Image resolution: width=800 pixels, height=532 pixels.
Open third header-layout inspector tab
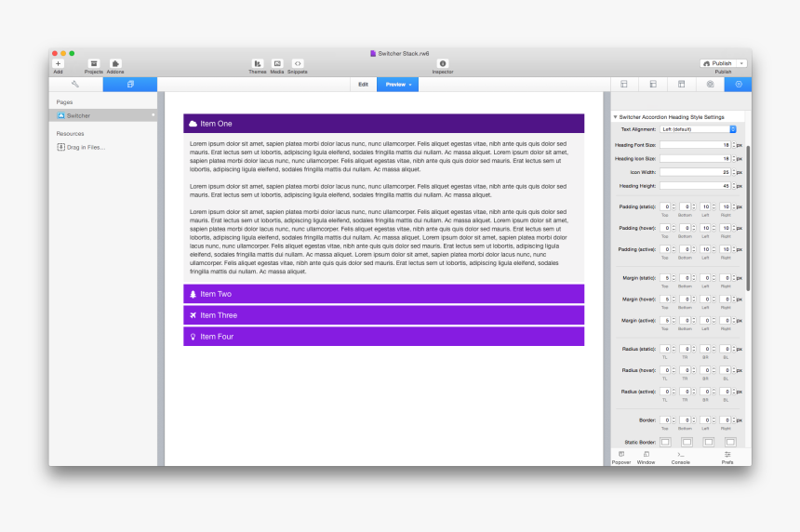(682, 84)
